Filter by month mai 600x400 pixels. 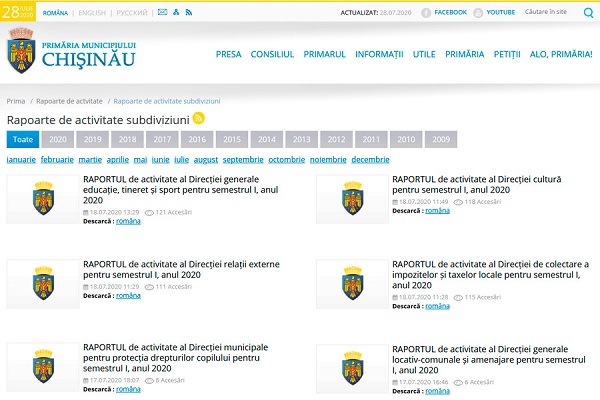point(140,160)
